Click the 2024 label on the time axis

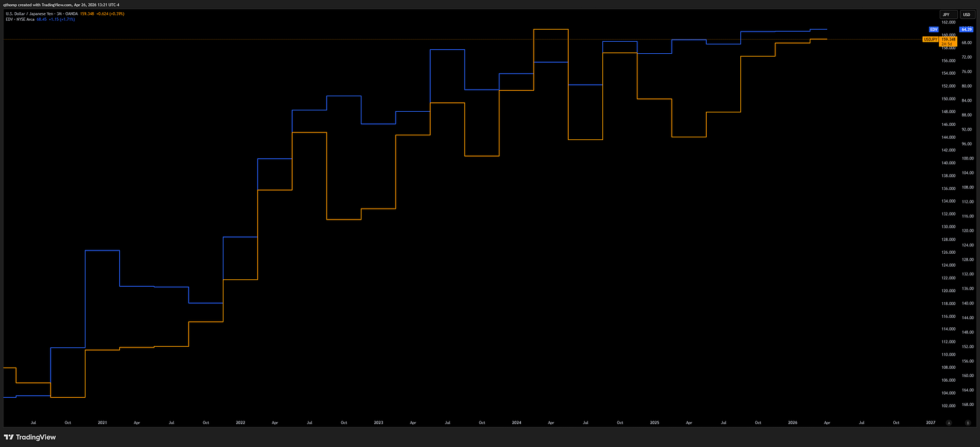tap(516, 423)
